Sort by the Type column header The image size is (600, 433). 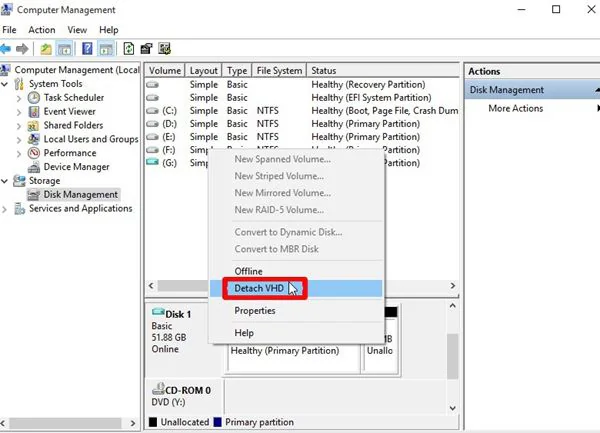(x=237, y=71)
